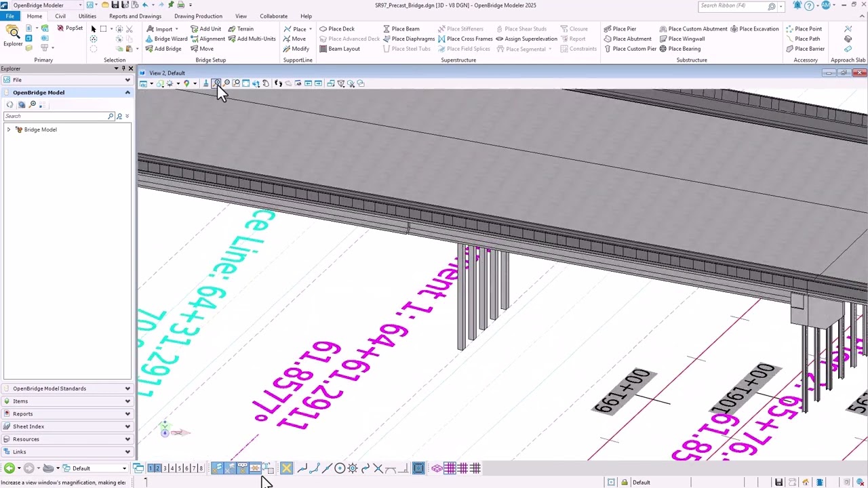868x488 pixels.
Task: Open the Collaborate ribbon tab
Action: tap(273, 16)
